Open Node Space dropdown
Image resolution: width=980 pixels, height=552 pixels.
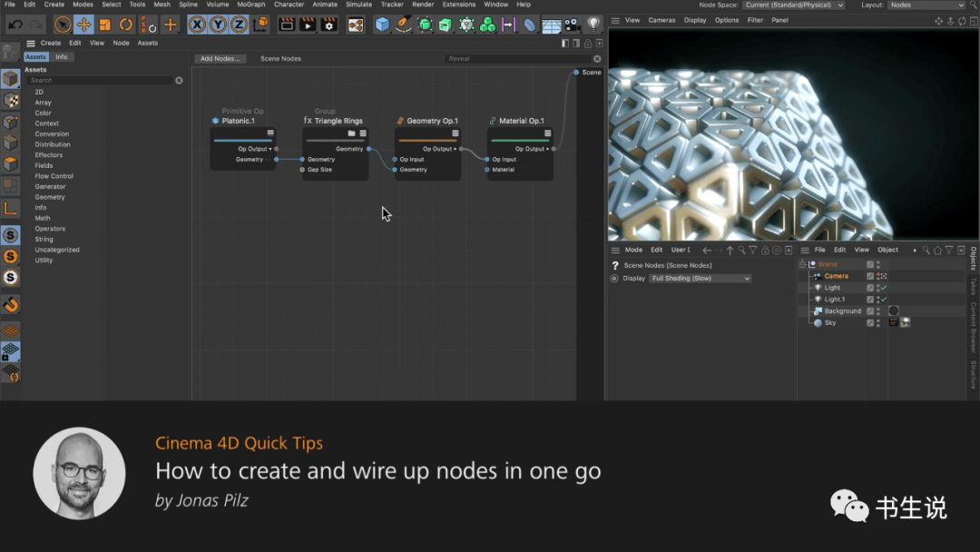[x=794, y=5]
